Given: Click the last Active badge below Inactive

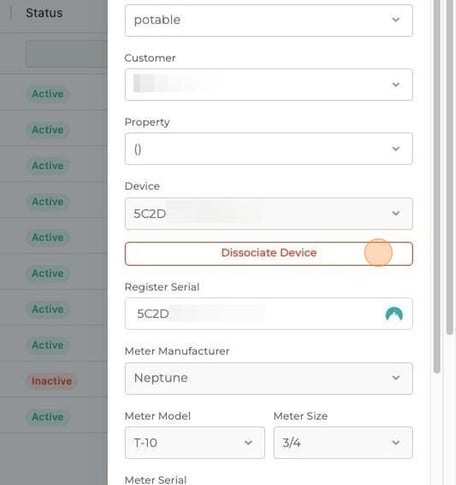Looking at the screenshot, I should click(x=48, y=417).
